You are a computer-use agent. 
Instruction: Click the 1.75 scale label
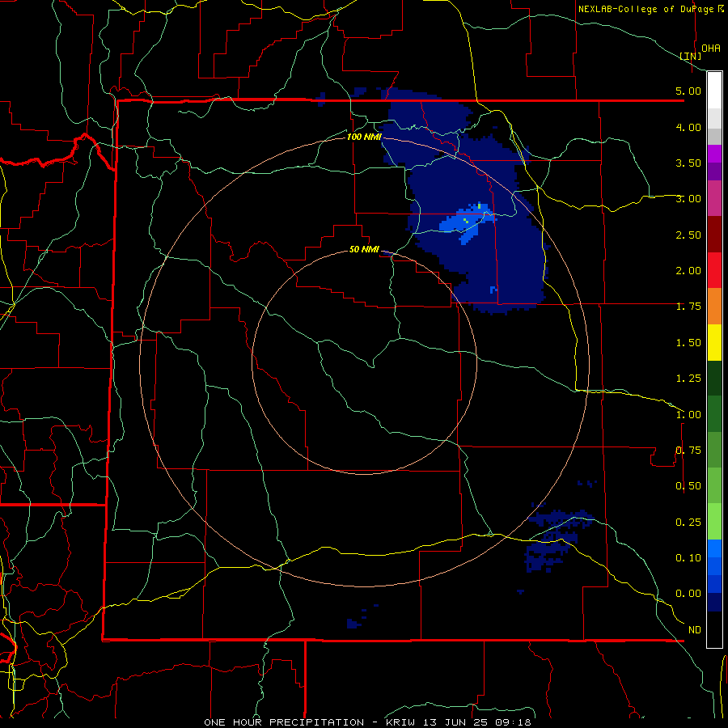click(688, 307)
